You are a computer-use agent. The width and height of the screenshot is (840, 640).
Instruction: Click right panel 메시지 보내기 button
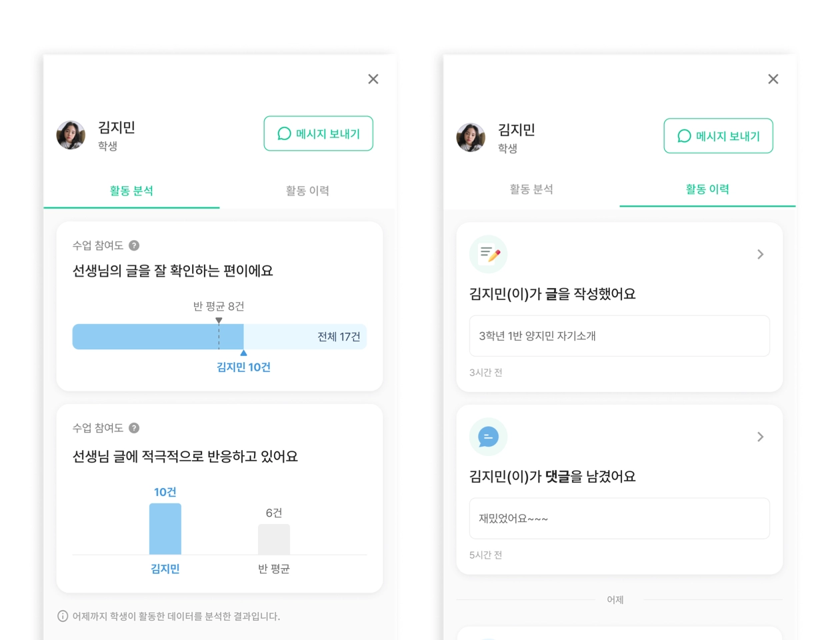719,136
